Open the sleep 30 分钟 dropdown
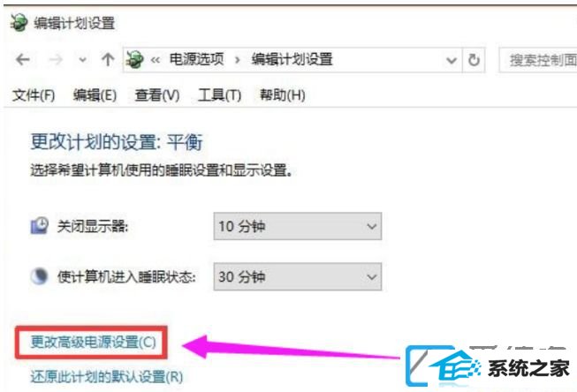577x392 pixels. point(297,276)
